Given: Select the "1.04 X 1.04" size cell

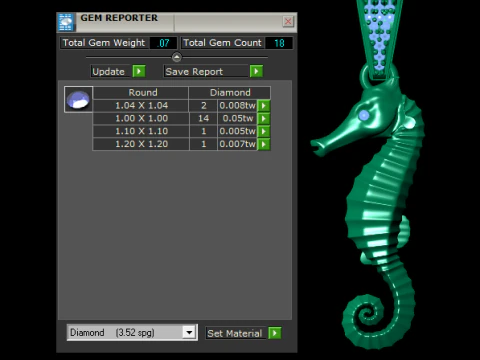Looking at the screenshot, I should tap(141, 106).
